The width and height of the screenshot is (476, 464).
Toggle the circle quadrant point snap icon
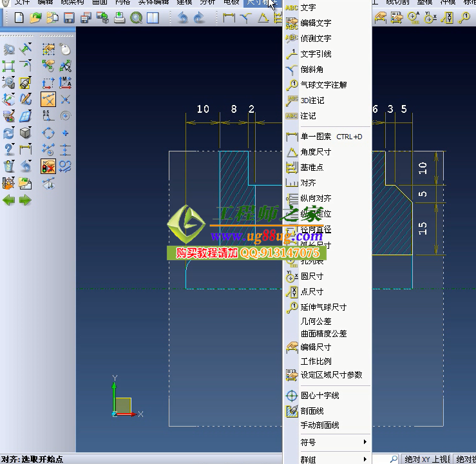point(48,133)
